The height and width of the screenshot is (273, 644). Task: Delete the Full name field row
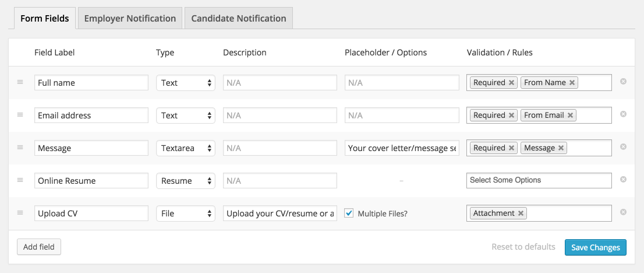pos(623,82)
